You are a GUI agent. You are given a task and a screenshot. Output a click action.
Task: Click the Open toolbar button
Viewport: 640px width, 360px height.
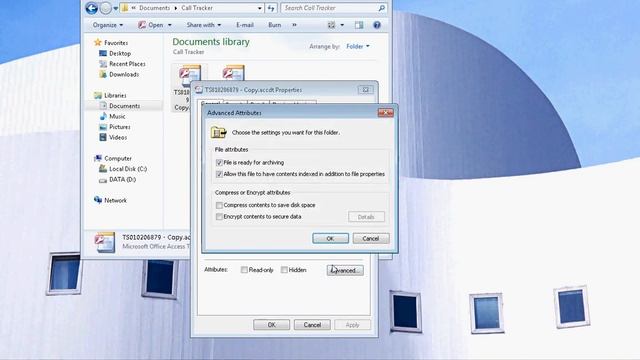pyautogui.click(x=151, y=25)
